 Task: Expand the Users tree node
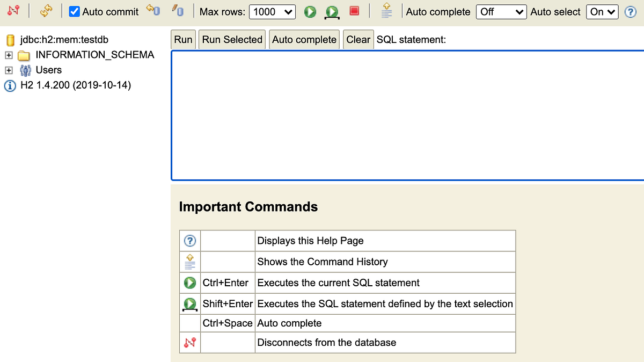click(9, 70)
